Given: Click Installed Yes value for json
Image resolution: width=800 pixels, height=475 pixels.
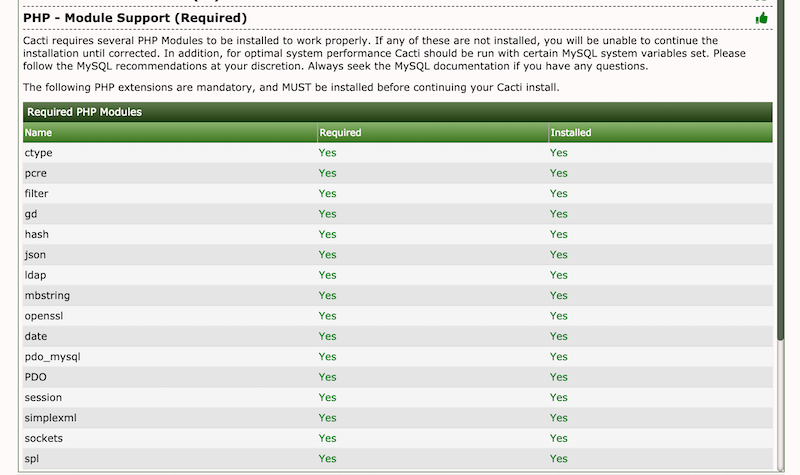Looking at the screenshot, I should coord(559,255).
